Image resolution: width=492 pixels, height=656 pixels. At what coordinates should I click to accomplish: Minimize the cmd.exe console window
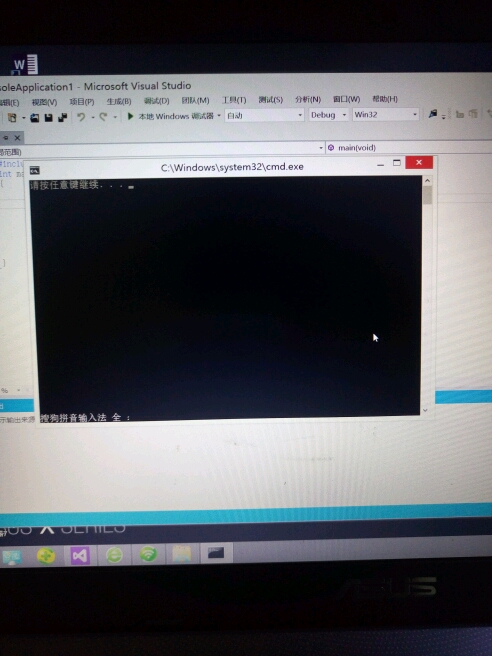[380, 164]
